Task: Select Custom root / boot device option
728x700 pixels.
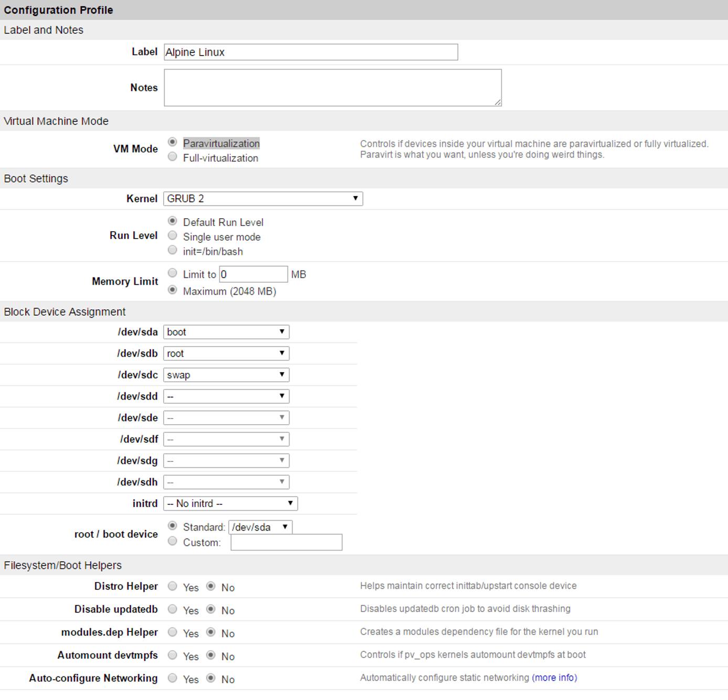Action: tap(173, 541)
